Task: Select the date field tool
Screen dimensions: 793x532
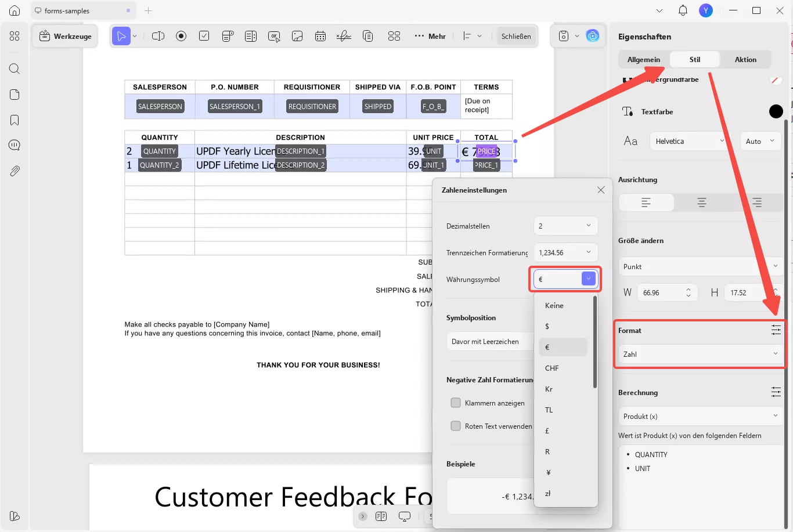Action: click(320, 36)
